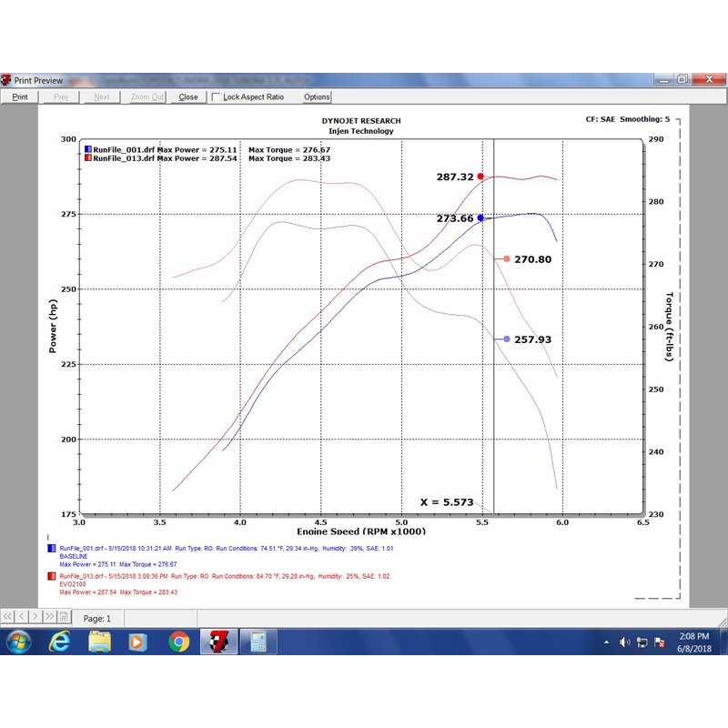Show hidden system tray icons arrow
The width and height of the screenshot is (728, 728).
click(x=606, y=642)
